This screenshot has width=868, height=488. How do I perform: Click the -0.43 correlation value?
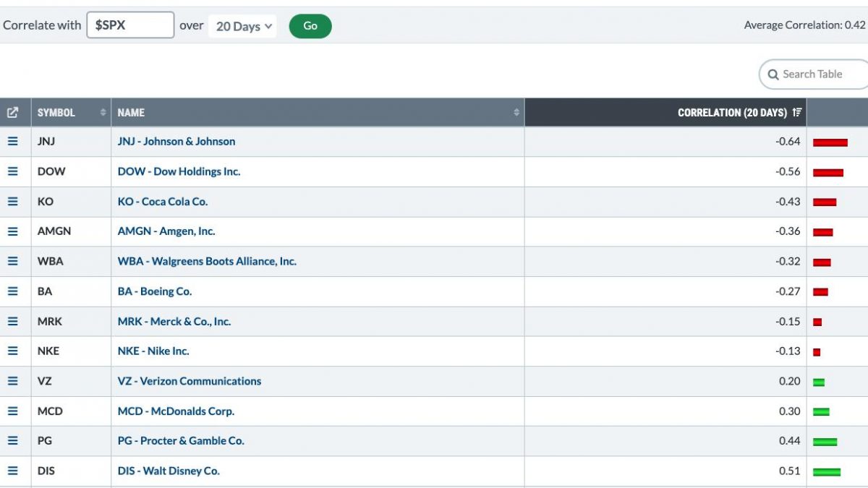coord(788,202)
